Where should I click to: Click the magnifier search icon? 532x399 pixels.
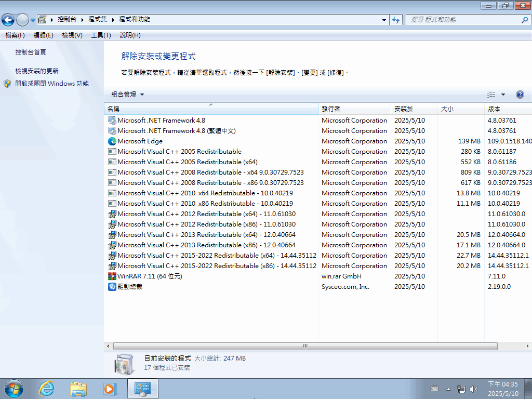point(525,20)
